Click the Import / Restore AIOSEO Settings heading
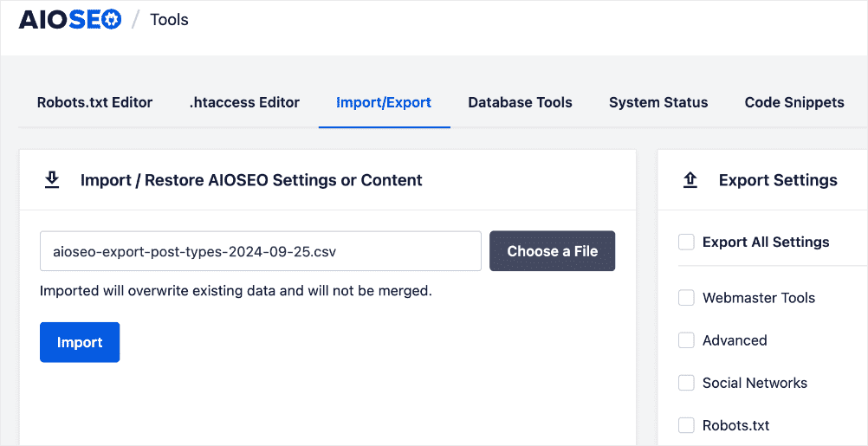 251,180
